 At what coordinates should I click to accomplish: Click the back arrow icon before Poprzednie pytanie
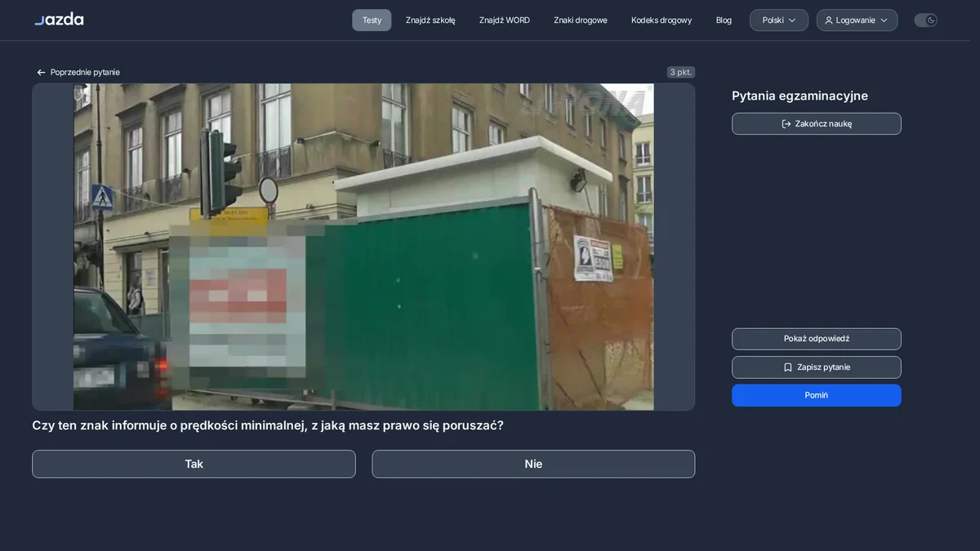point(41,73)
